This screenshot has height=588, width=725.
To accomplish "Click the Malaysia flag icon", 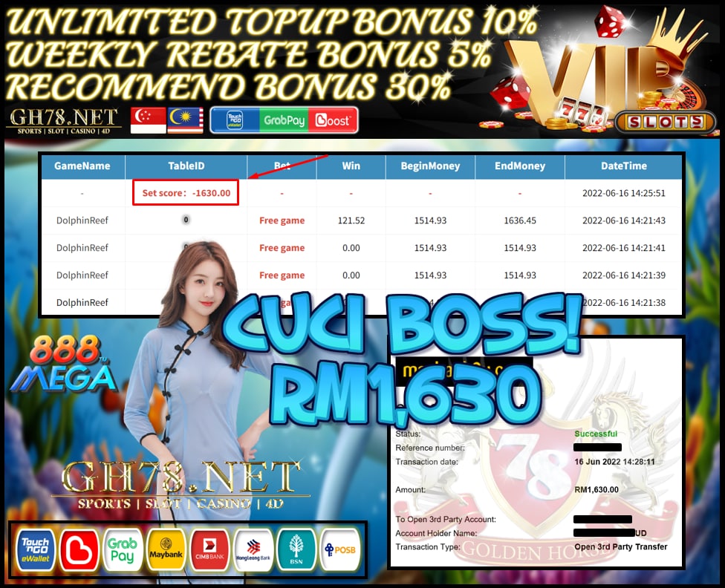I will [186, 120].
